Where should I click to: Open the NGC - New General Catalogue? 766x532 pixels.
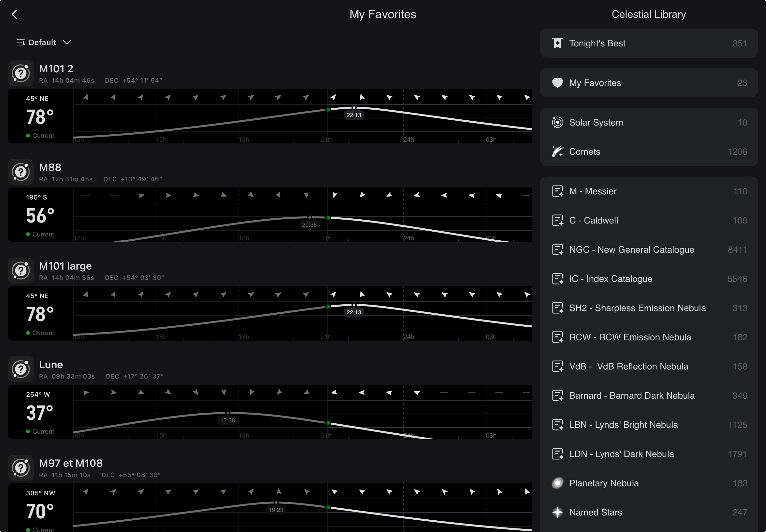click(x=649, y=250)
